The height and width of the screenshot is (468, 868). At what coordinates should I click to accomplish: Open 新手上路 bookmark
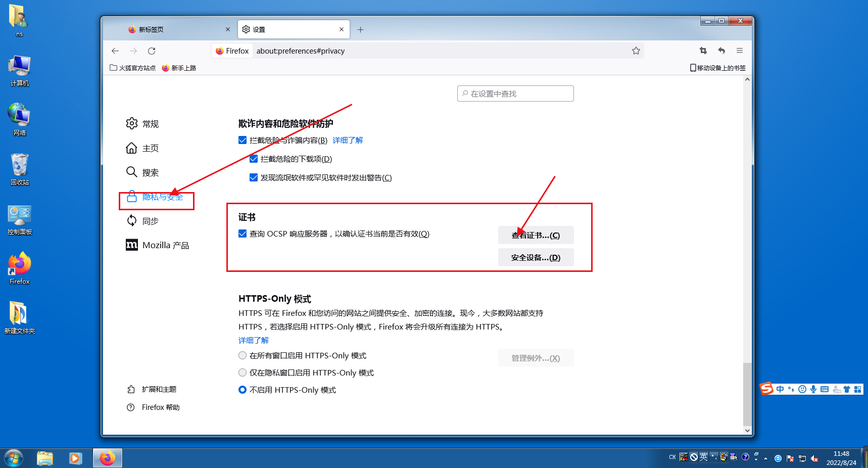pos(179,68)
